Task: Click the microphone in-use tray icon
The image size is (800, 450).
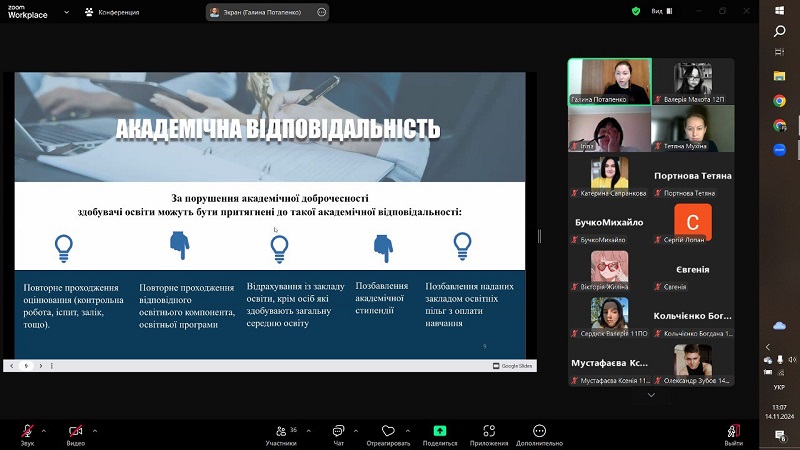Action: coord(780,360)
